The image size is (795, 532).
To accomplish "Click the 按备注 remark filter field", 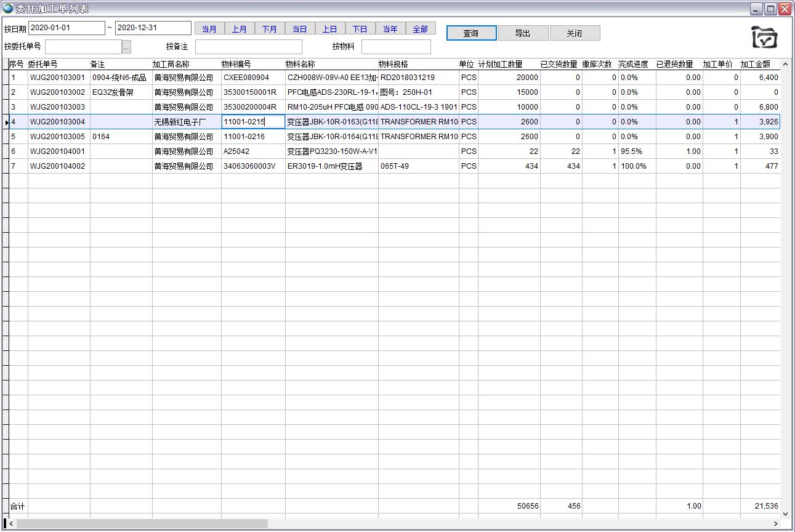I will click(248, 47).
